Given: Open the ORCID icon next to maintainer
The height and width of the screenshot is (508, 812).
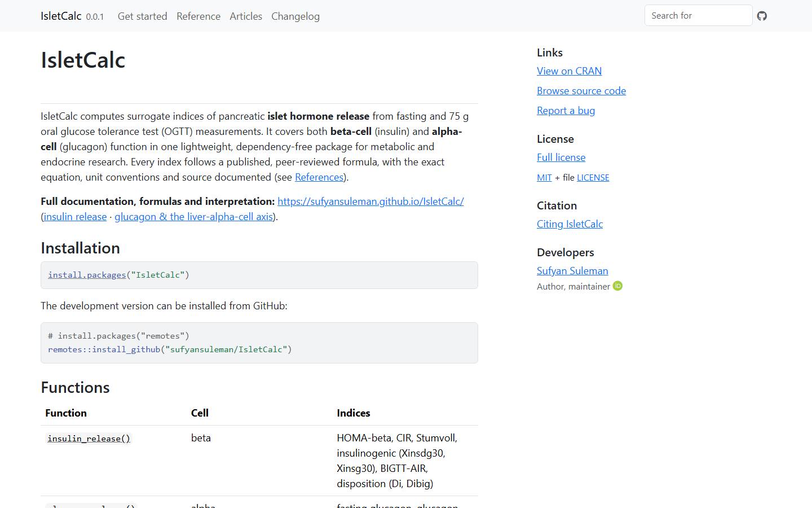Looking at the screenshot, I should click(x=617, y=286).
